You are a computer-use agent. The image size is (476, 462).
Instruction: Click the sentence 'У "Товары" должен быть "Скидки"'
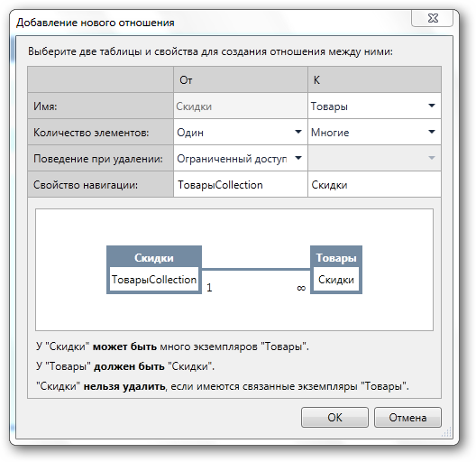point(125,366)
